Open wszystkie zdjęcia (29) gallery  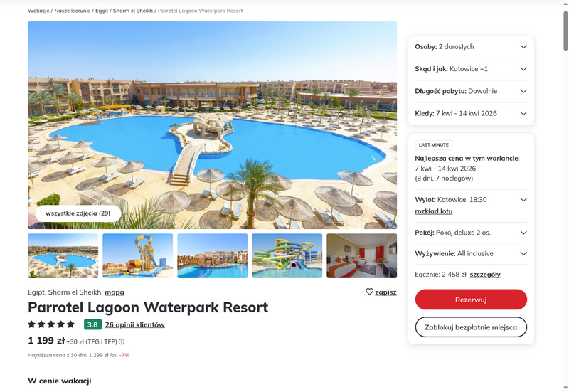[78, 213]
